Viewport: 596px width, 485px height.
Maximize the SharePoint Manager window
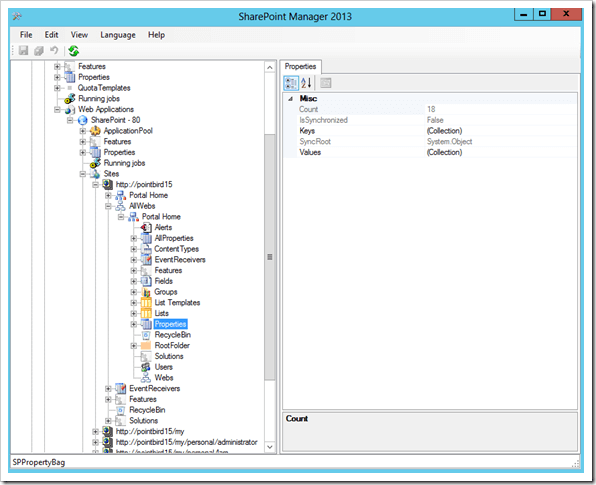click(542, 14)
